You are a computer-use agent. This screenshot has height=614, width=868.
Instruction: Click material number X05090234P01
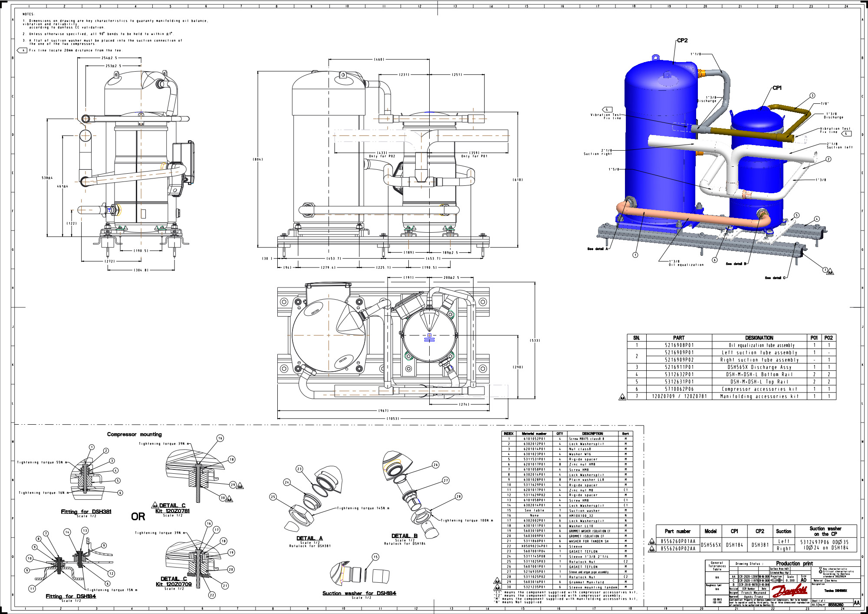click(x=534, y=546)
